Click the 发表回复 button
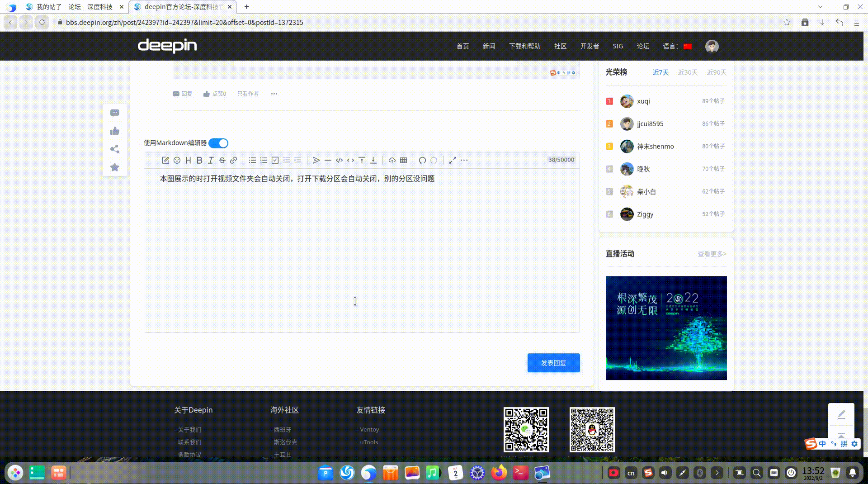 click(x=553, y=362)
